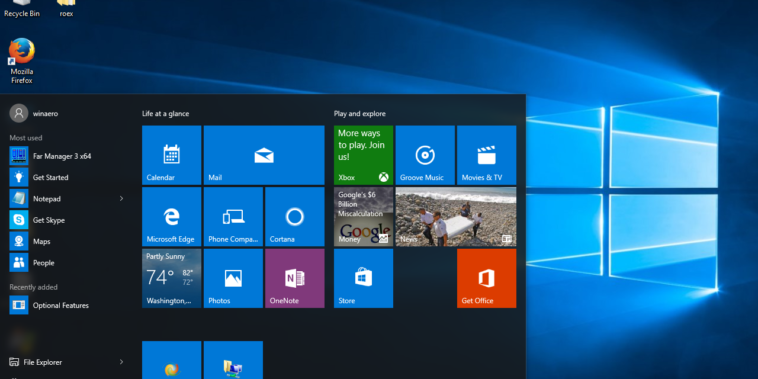Open the Calendar tile
This screenshot has height=379, width=758.
pos(172,155)
